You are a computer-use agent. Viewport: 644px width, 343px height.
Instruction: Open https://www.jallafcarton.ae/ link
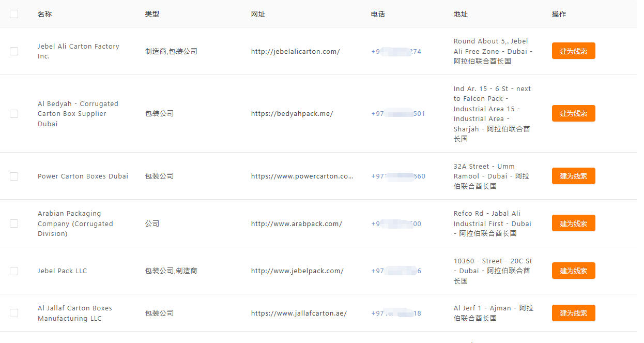(299, 313)
